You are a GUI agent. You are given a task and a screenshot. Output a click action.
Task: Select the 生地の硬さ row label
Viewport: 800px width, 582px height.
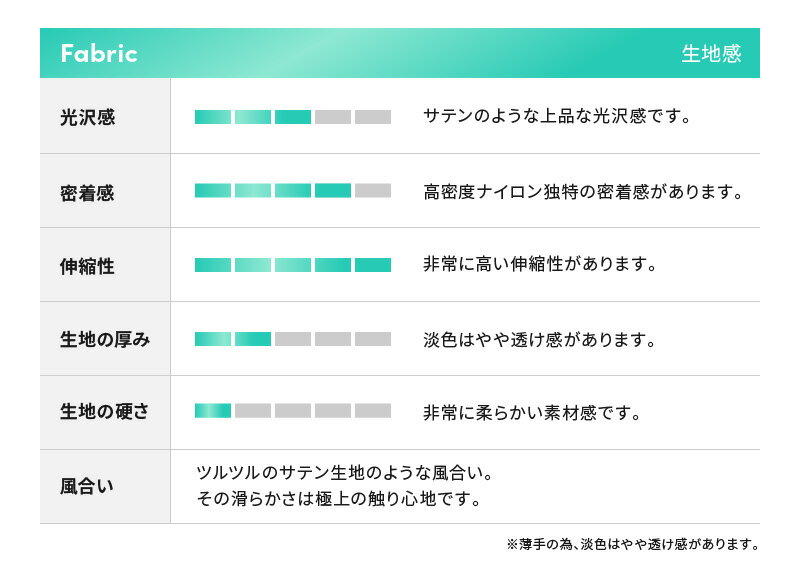(x=105, y=412)
